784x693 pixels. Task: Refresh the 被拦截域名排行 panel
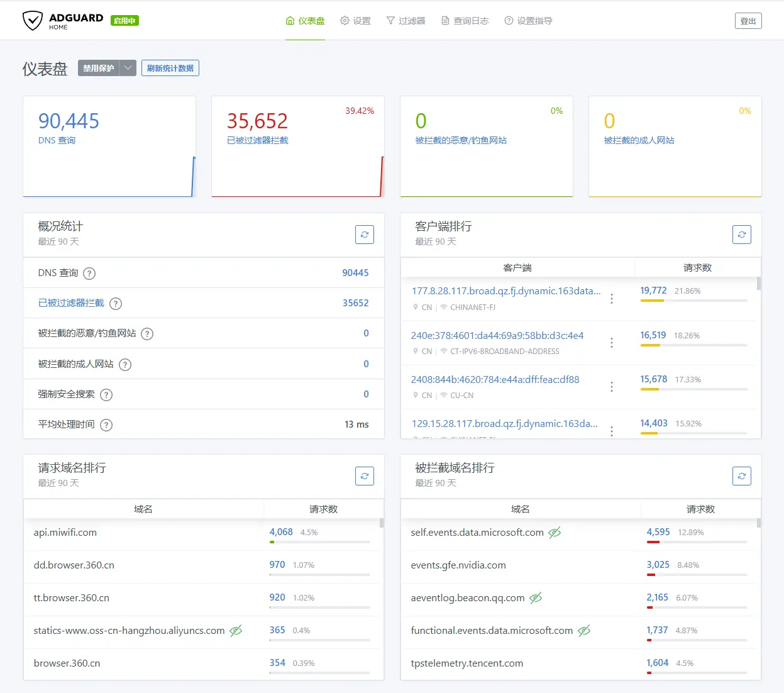click(x=742, y=476)
